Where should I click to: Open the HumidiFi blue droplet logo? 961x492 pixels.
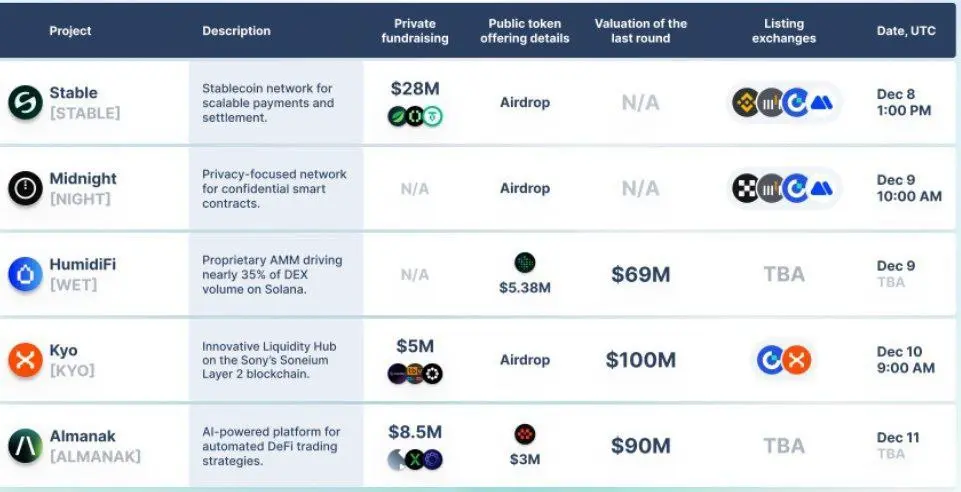click(x=25, y=274)
